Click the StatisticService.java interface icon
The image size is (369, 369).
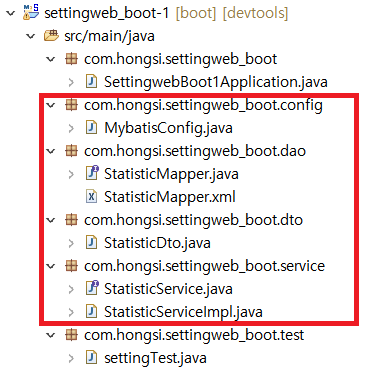coord(92,288)
